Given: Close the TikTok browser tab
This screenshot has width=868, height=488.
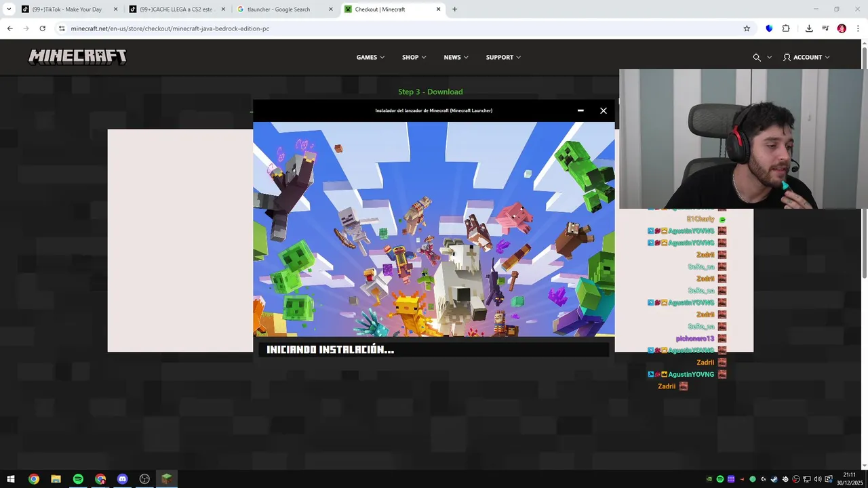Looking at the screenshot, I should [x=115, y=9].
